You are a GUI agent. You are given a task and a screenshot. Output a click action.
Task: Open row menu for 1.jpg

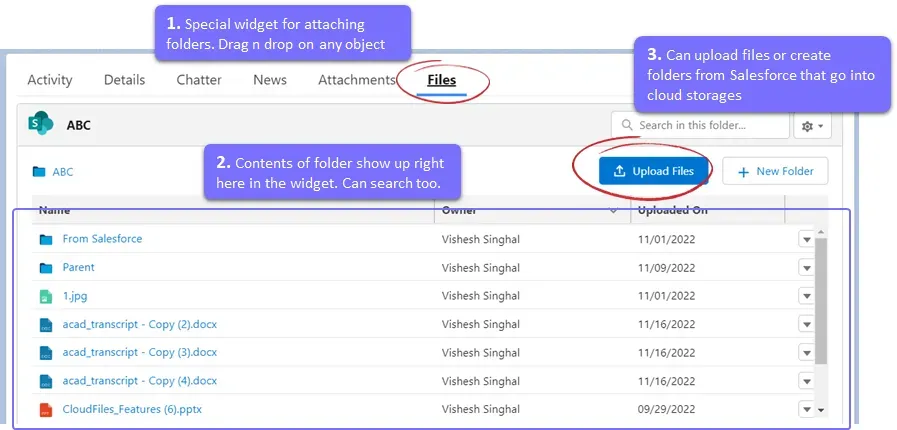(807, 296)
